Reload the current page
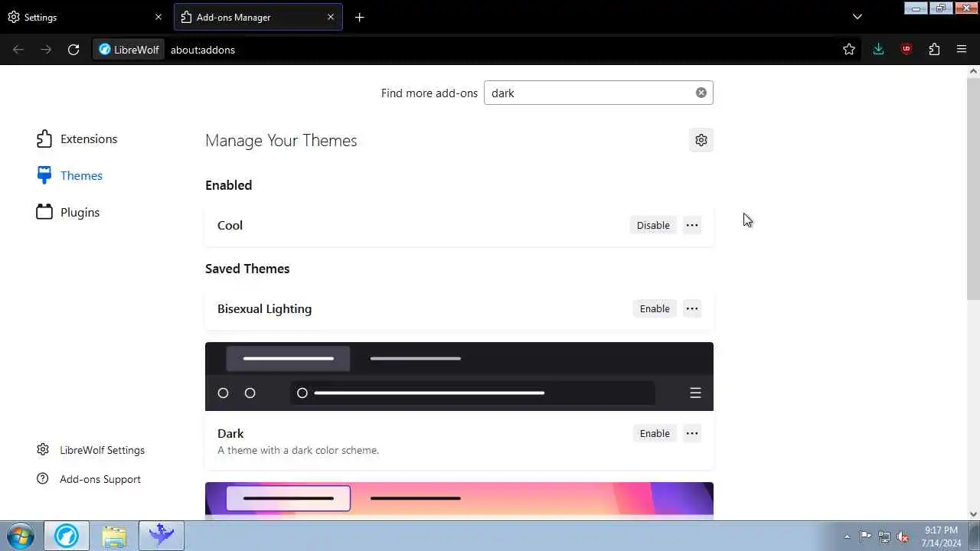This screenshot has width=980, height=551. pyautogui.click(x=73, y=50)
